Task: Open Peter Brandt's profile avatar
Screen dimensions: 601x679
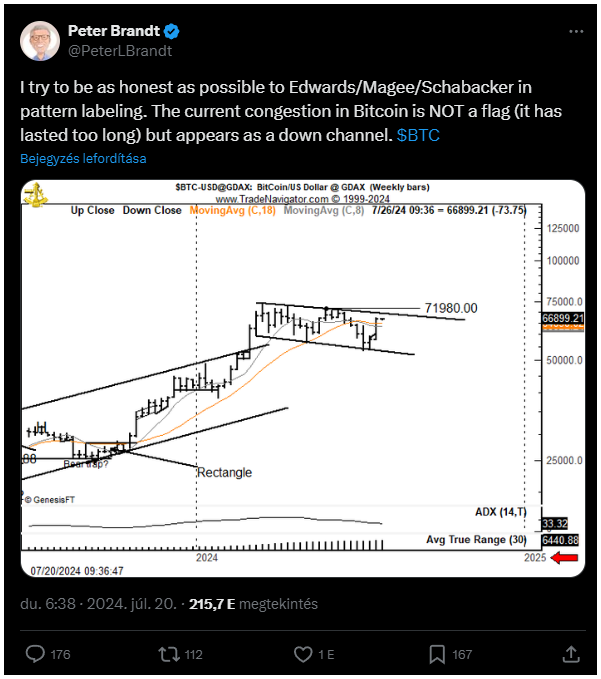Action: click(40, 41)
